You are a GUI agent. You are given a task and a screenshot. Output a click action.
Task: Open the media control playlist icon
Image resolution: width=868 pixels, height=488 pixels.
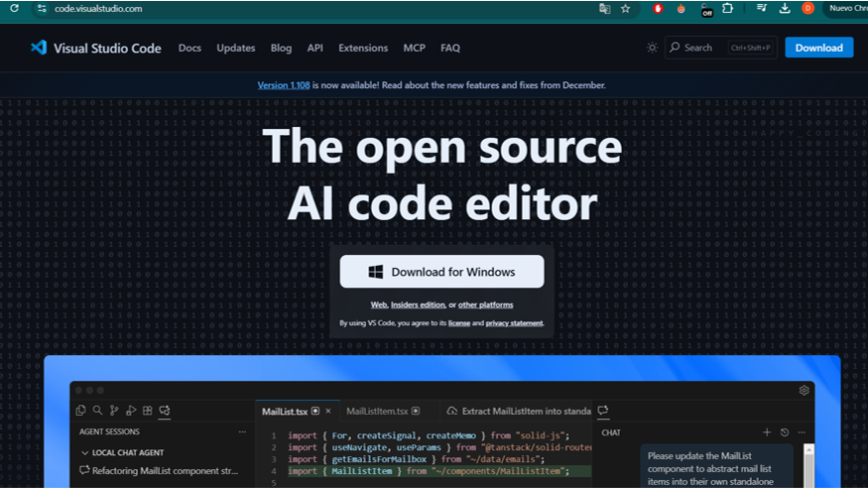point(762,8)
